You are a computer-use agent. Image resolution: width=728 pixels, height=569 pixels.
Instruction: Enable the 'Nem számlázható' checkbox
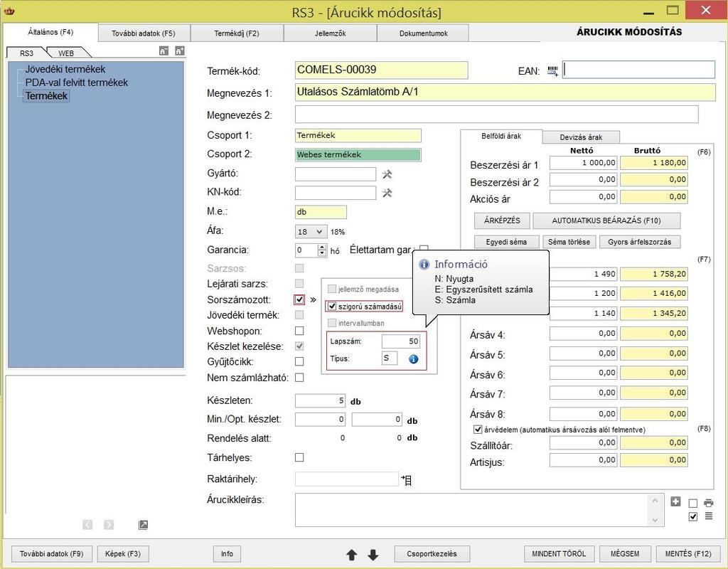[x=299, y=378]
